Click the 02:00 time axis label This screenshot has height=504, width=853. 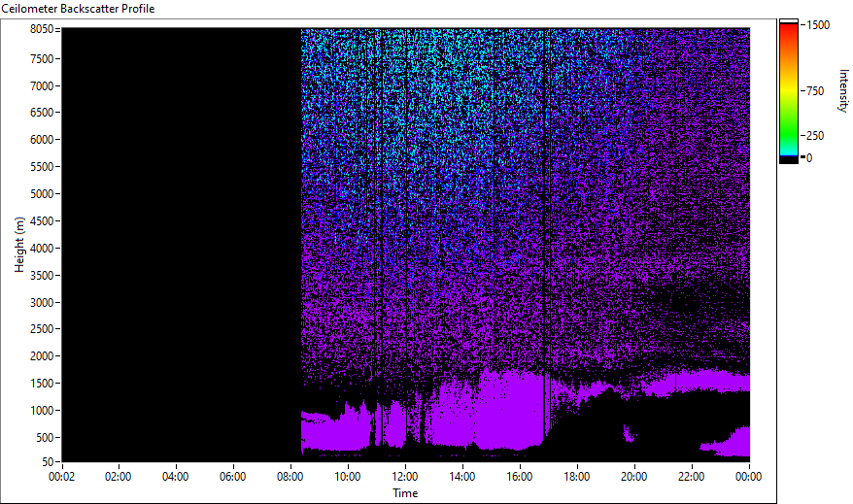[x=119, y=477]
